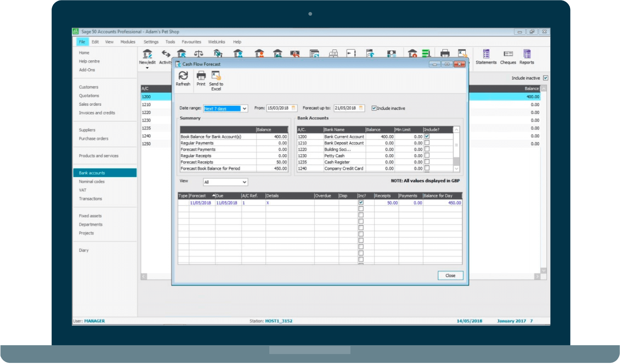
Task: Go to Nominal codes in the sidebar
Action: click(92, 182)
